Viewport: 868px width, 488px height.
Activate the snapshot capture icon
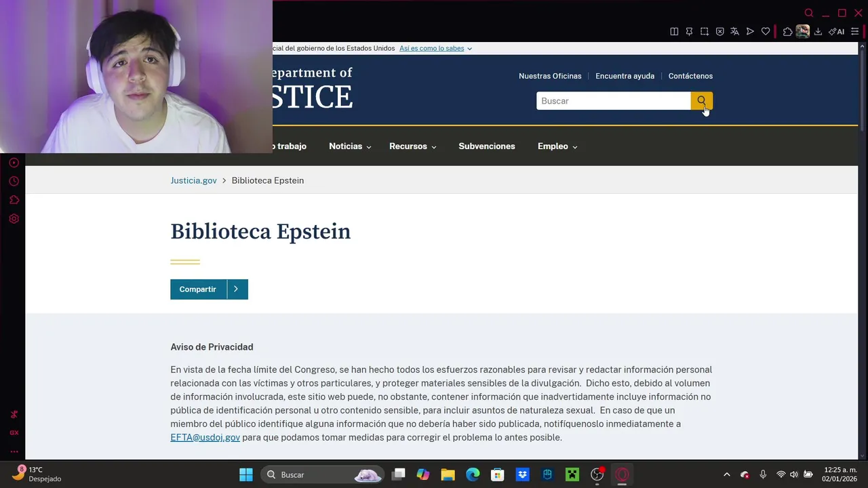pos(705,31)
